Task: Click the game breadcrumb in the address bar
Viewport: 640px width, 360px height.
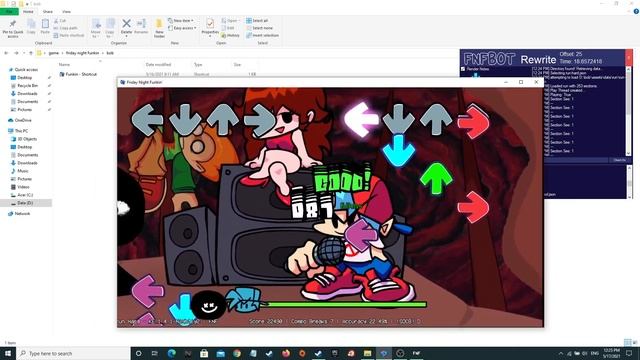Action: (54, 53)
